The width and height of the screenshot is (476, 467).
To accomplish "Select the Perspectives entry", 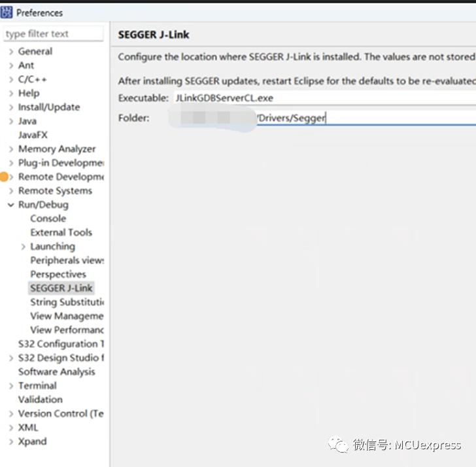I will click(x=58, y=275).
